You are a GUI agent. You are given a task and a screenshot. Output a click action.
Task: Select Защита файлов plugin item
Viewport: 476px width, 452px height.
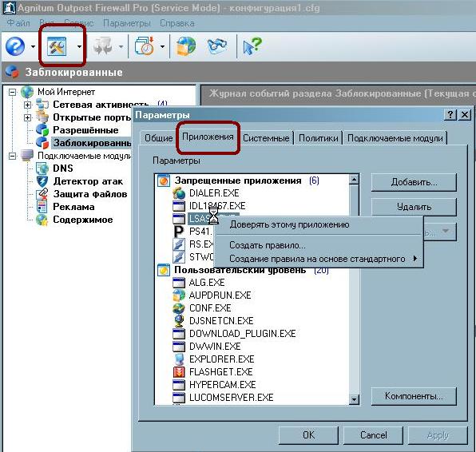coord(90,194)
